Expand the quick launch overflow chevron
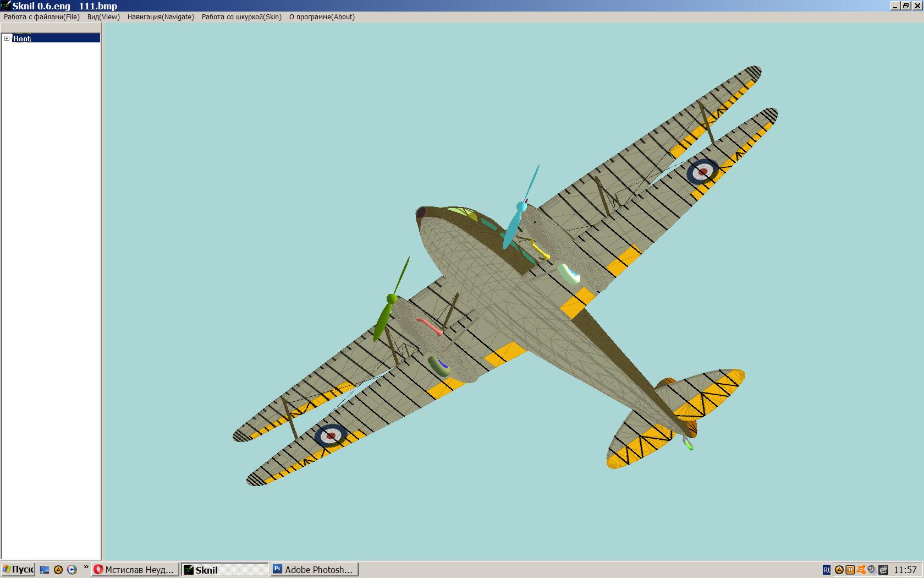 tap(86, 567)
